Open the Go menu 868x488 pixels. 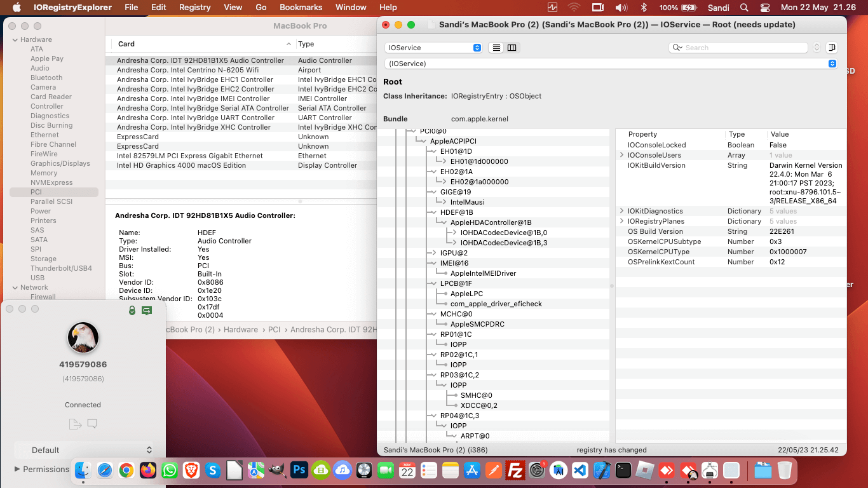click(261, 8)
